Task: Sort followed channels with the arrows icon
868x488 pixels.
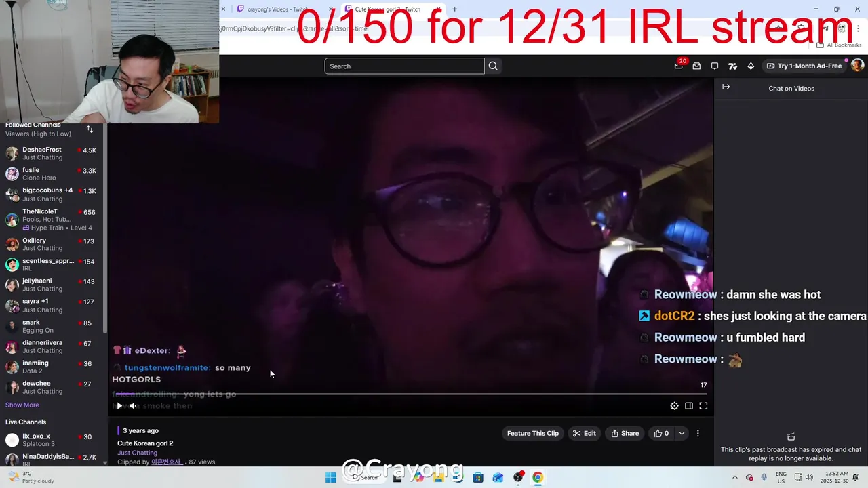Action: click(90, 129)
